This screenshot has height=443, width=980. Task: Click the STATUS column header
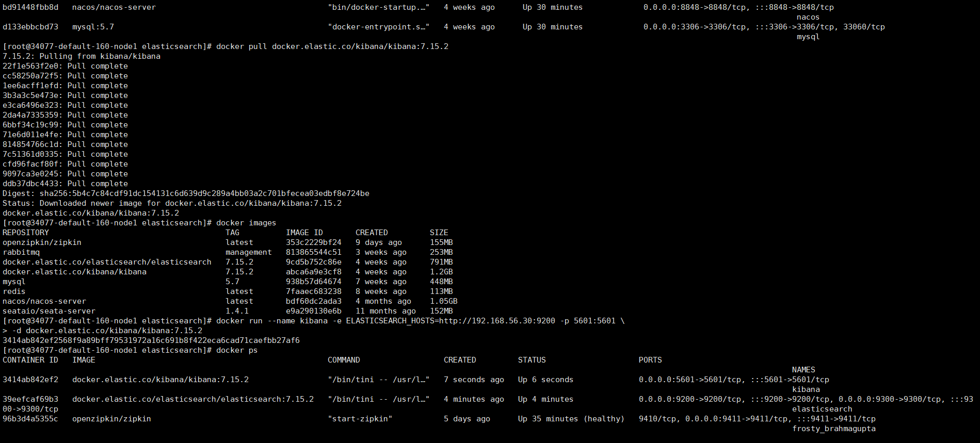point(532,360)
